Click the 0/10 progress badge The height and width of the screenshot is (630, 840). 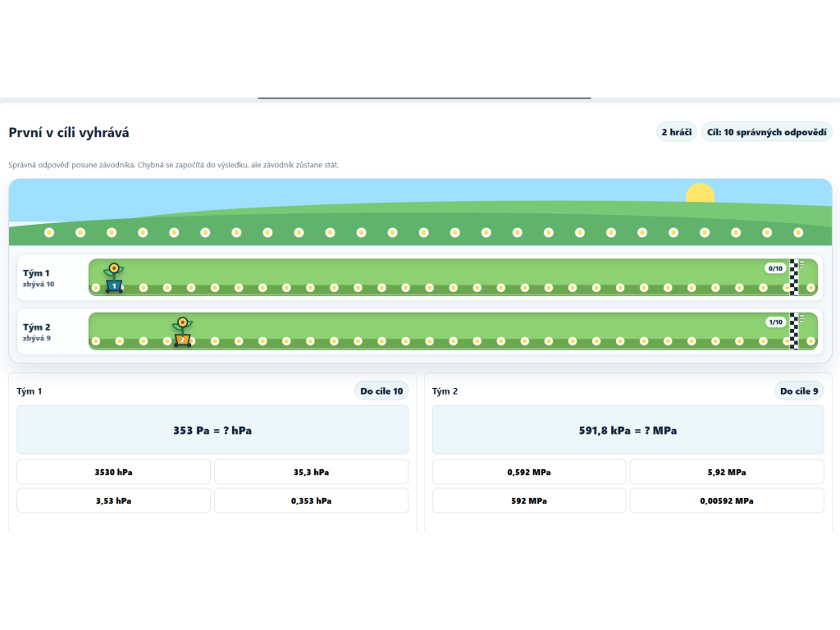click(x=775, y=268)
